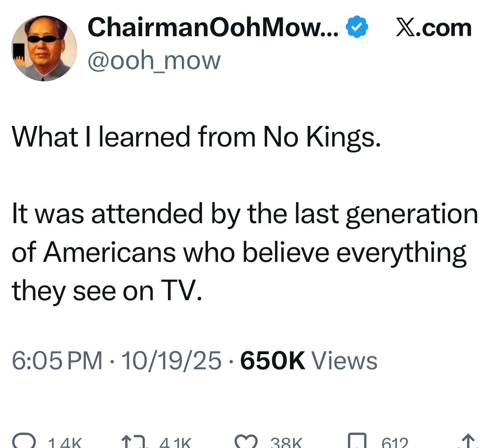496x448 pixels.
Task: Click the 10/19/25 post date
Action: coord(171,361)
